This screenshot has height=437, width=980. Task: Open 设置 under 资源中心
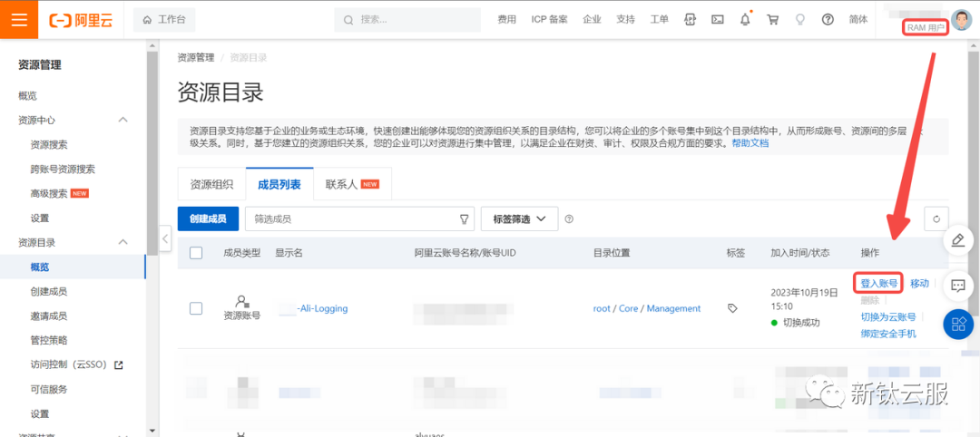click(x=39, y=218)
